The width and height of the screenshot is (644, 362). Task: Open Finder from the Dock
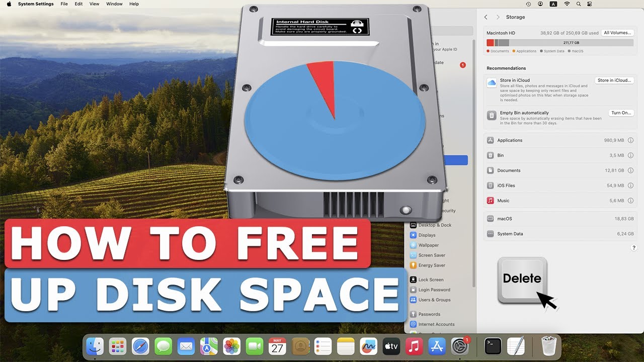click(x=95, y=346)
